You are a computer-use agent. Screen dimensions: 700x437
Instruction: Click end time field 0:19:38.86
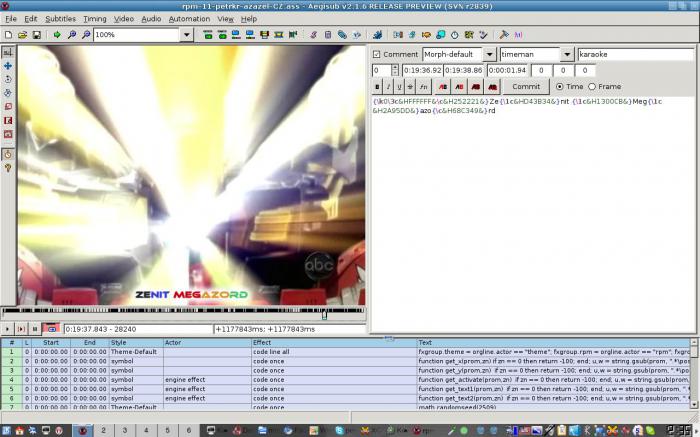click(x=464, y=70)
